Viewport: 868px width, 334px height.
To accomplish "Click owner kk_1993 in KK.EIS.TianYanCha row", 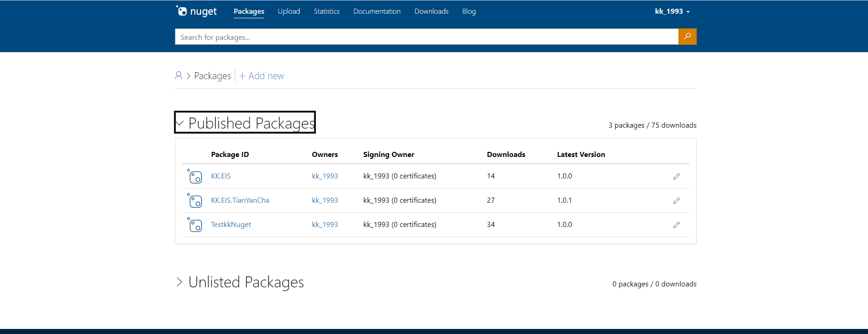I will pos(325,200).
